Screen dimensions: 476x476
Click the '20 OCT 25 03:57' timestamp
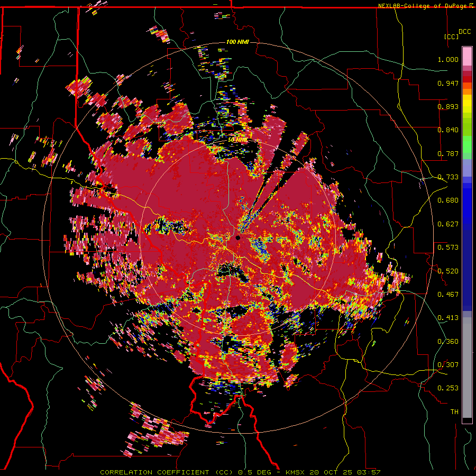point(345,472)
